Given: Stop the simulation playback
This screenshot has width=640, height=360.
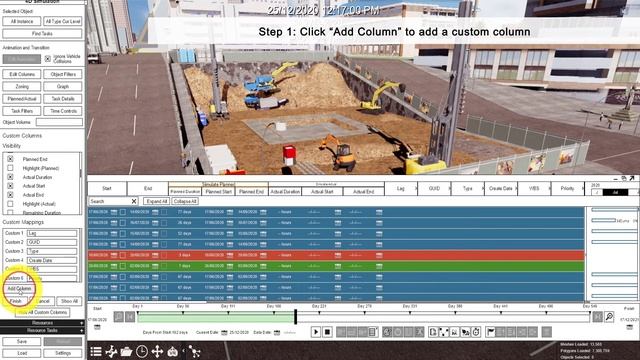Looking at the screenshot, I should pos(327,332).
